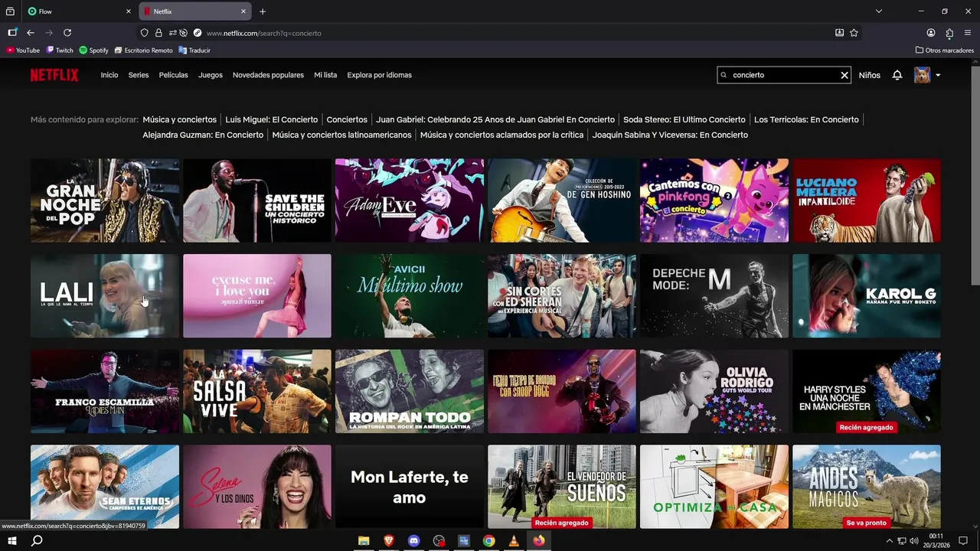Open the Windows Start button
This screenshot has width=980, height=551.
(12, 541)
